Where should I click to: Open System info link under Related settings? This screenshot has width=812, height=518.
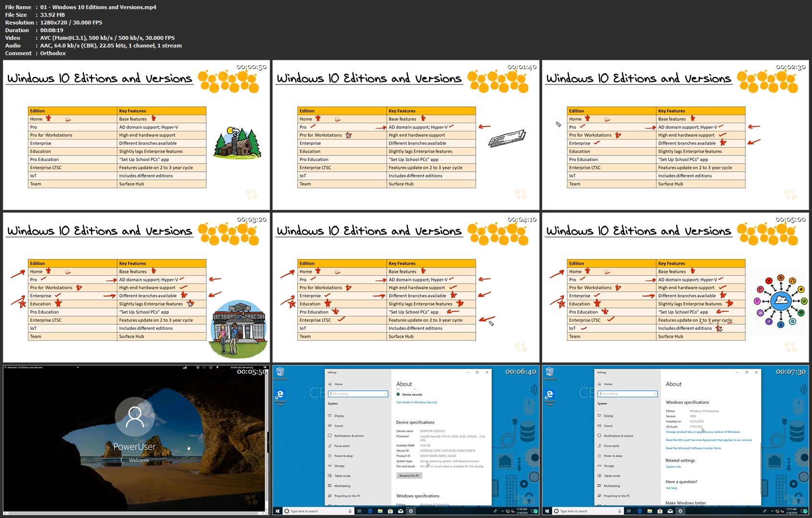point(673,467)
